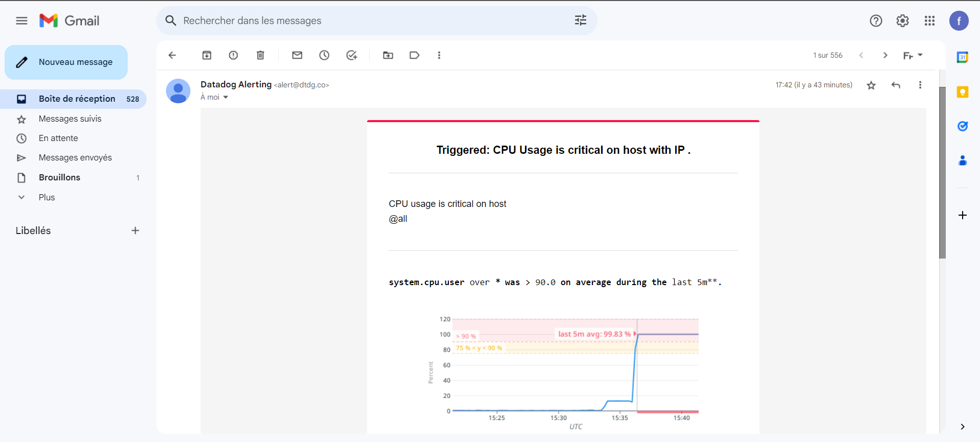Open Google Tasks side panel
The image size is (980, 442).
click(x=963, y=126)
